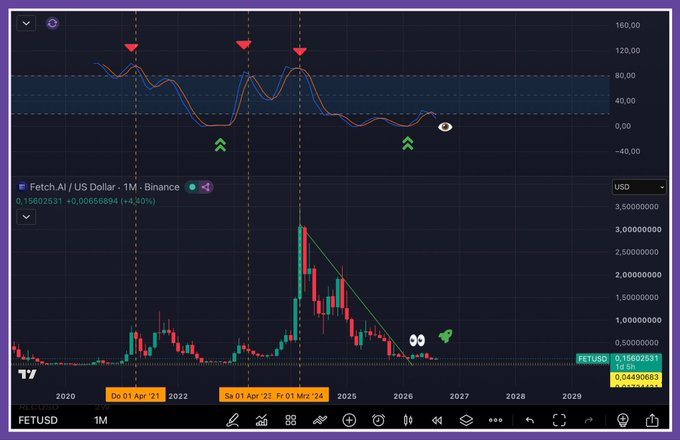Click the 2029 label on time axis

point(572,396)
